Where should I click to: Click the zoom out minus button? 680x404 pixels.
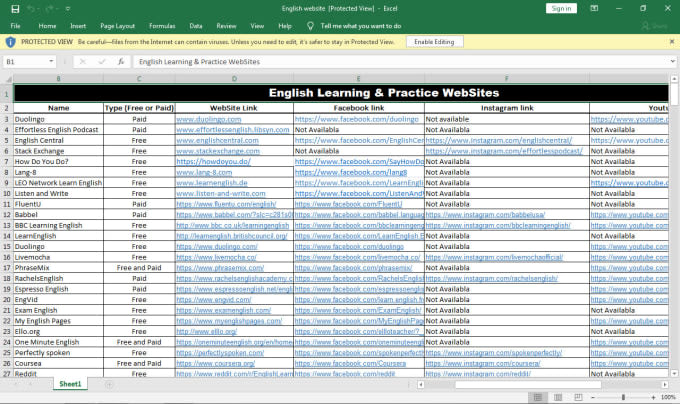(593, 397)
